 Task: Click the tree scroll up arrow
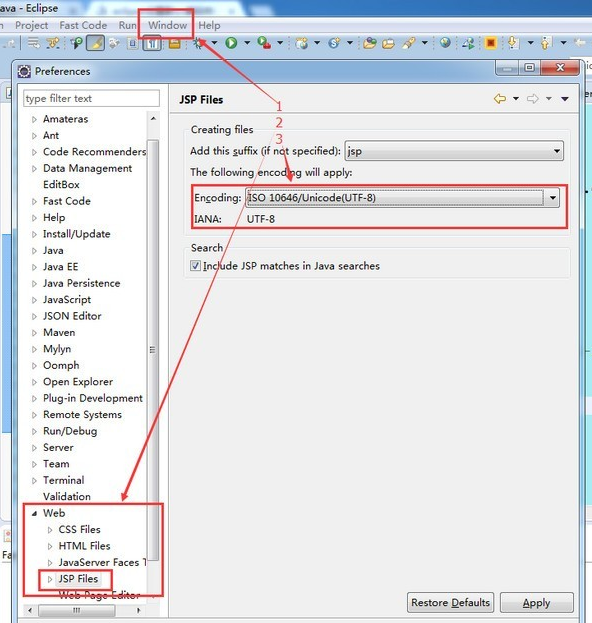coord(153,119)
